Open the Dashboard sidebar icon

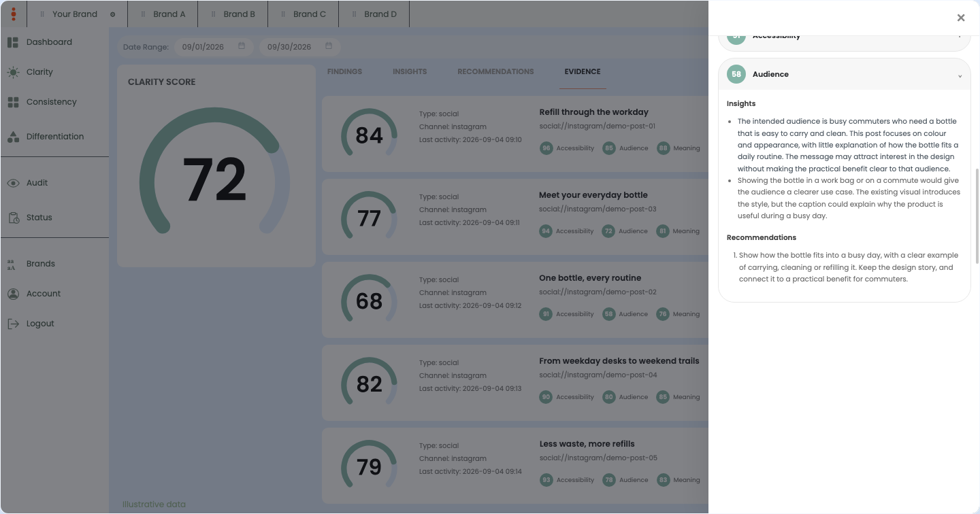(x=13, y=42)
